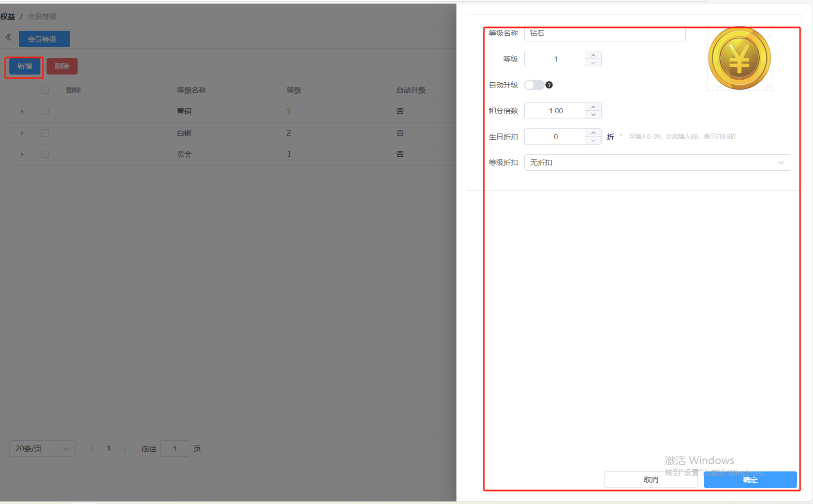Go to next page arrow in pagination

click(x=125, y=449)
